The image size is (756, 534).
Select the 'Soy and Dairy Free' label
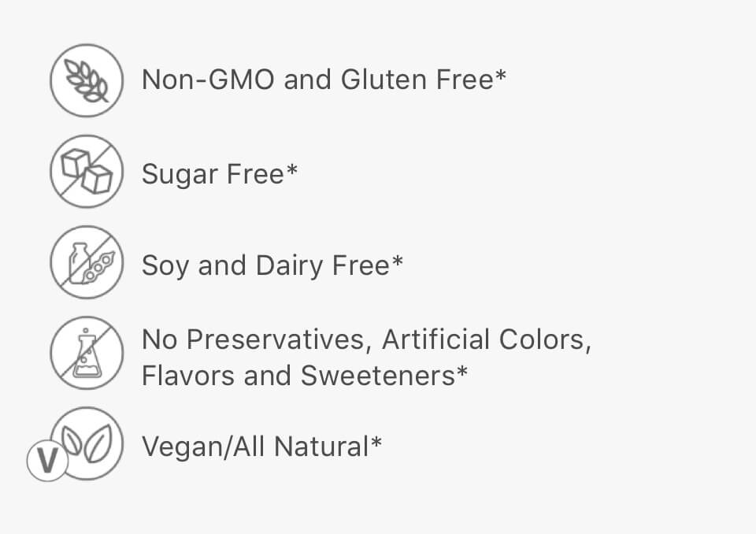click(x=265, y=265)
